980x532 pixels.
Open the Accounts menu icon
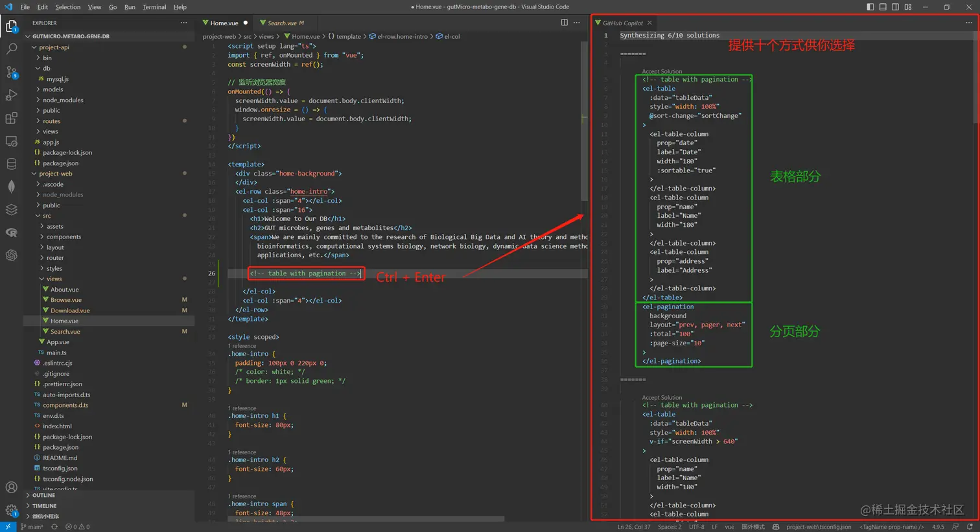click(x=11, y=487)
